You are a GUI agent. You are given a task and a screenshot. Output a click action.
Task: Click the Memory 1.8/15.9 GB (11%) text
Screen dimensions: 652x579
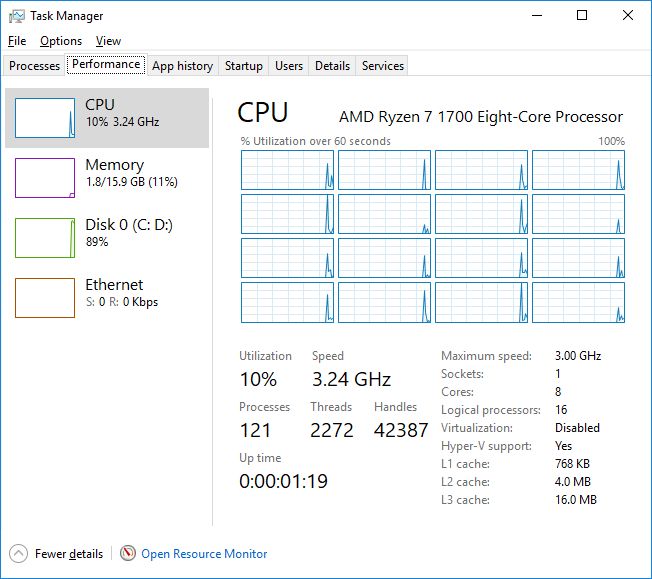pos(132,182)
